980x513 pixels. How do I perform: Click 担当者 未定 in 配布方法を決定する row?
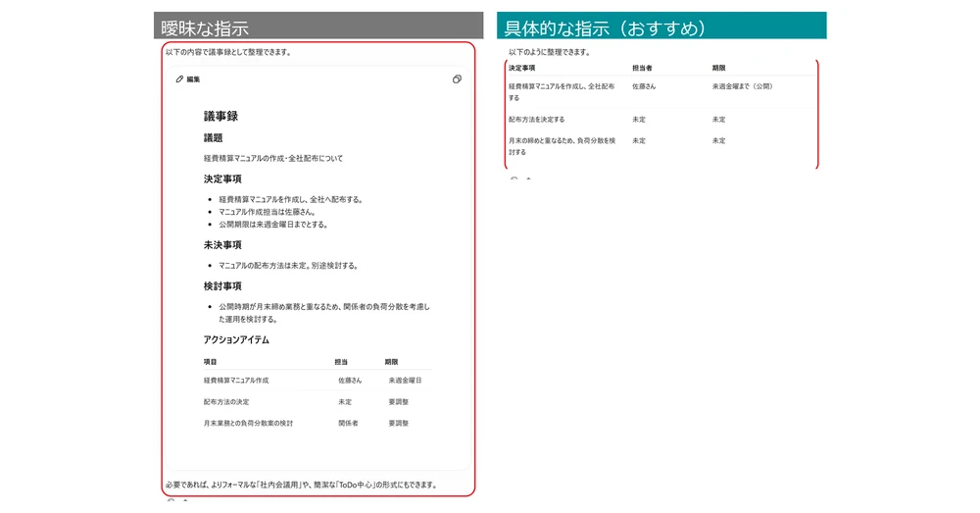coord(639,120)
